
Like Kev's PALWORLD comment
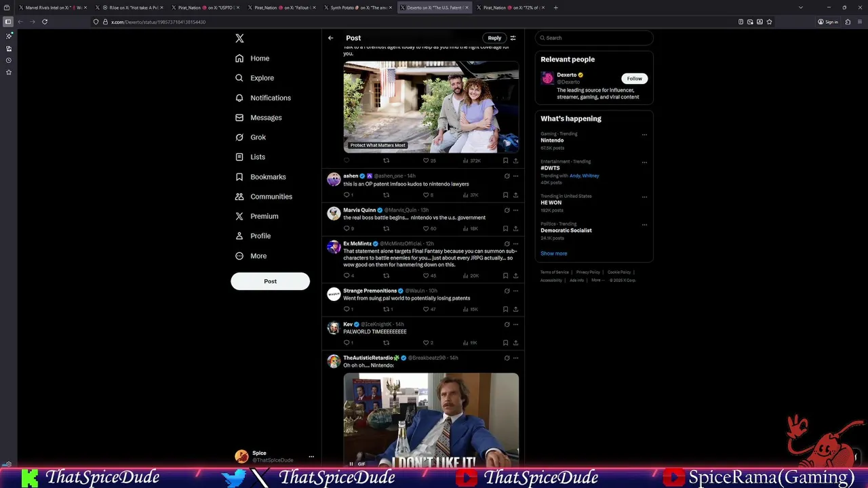pyautogui.click(x=426, y=343)
